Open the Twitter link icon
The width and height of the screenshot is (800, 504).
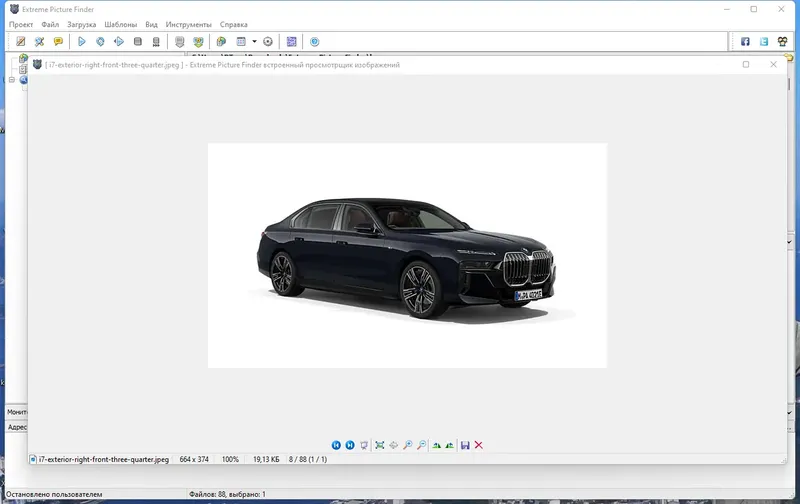pos(763,42)
